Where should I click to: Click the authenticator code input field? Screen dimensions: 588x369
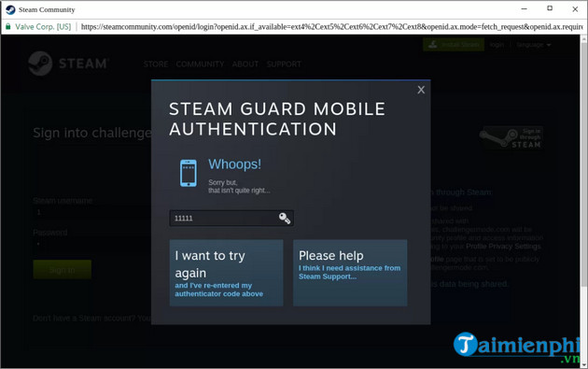231,218
